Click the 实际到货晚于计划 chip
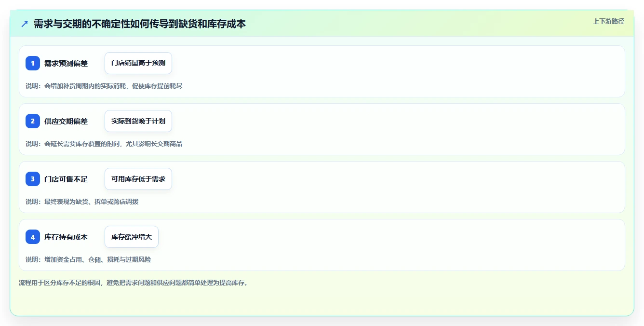The width and height of the screenshot is (644, 326). (138, 121)
